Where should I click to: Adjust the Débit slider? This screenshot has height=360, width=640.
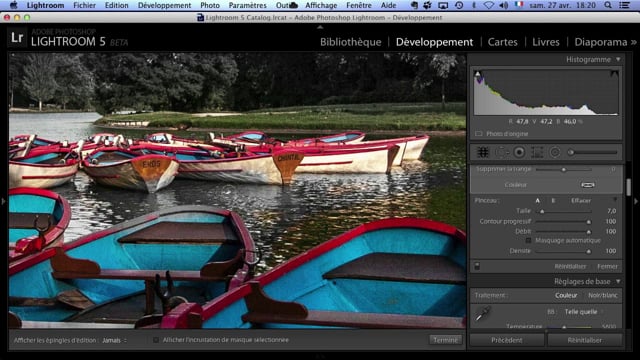tap(563, 231)
